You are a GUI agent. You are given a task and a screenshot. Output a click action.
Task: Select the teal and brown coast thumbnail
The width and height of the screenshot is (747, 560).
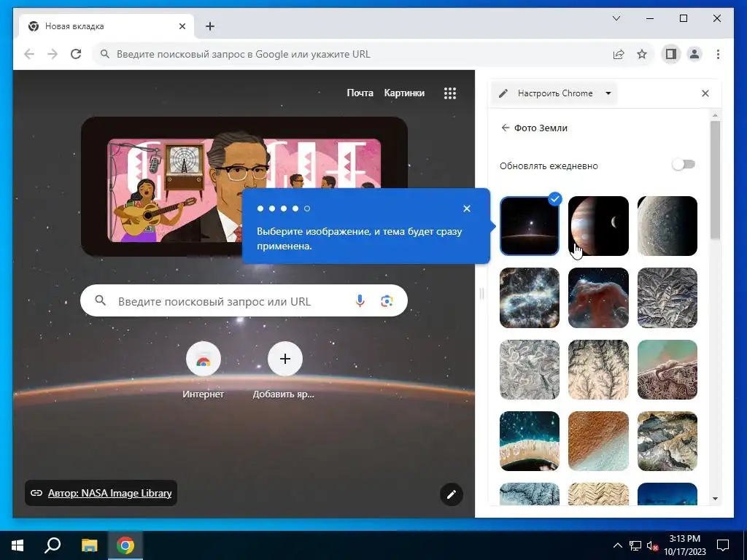pyautogui.click(x=667, y=370)
